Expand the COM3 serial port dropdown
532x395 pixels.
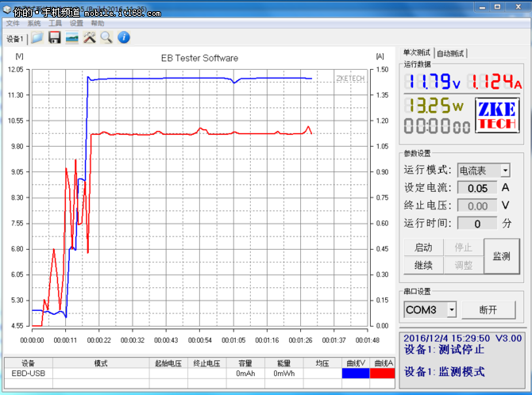tap(452, 309)
